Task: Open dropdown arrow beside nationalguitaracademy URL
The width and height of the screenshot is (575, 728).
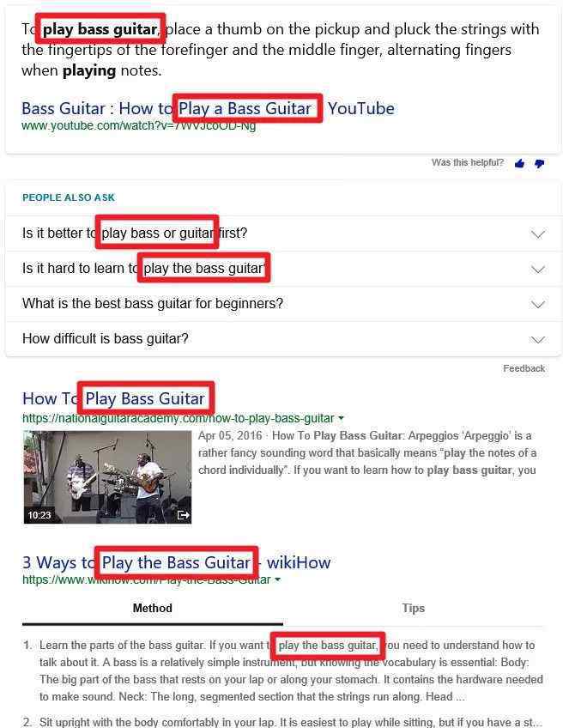Action: 341,418
